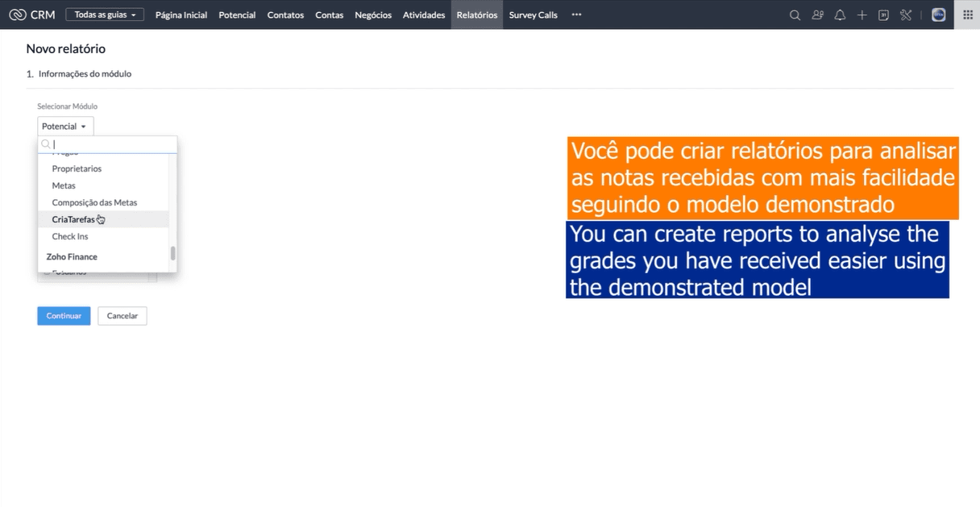Expand the more tabs ellipsis menu

tap(576, 15)
